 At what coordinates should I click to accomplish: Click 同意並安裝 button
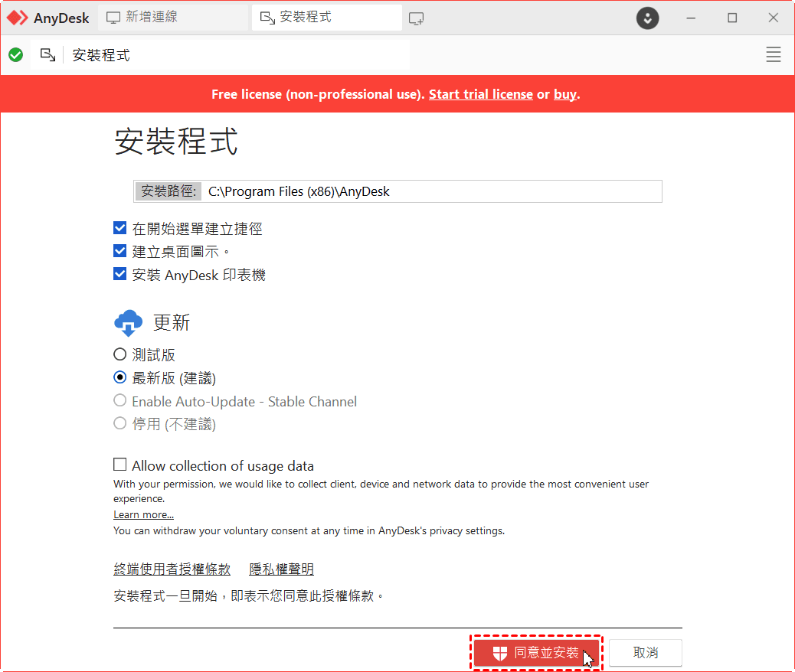(536, 653)
